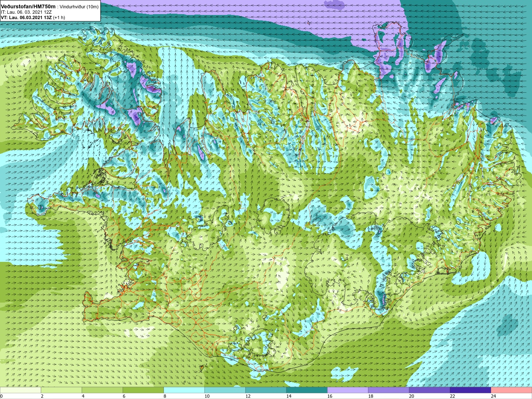This screenshot has width=532, height=399.
Task: Click the legend scale value '16'
Action: click(330, 396)
